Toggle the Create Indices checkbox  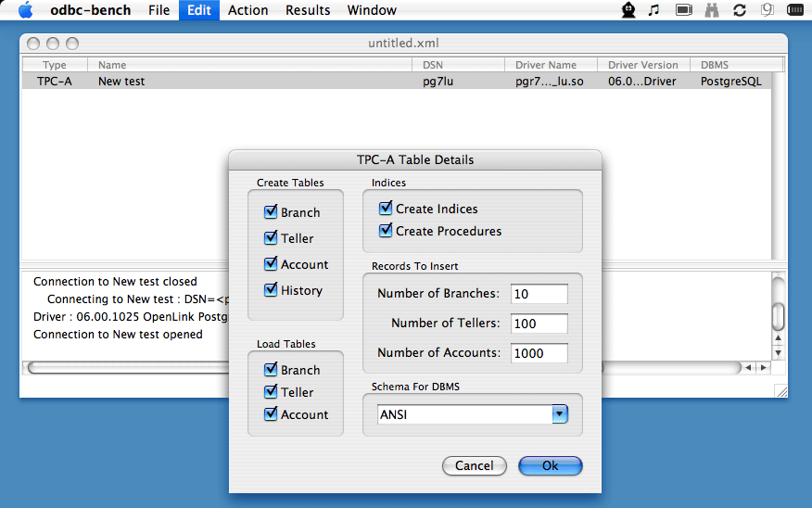point(387,209)
